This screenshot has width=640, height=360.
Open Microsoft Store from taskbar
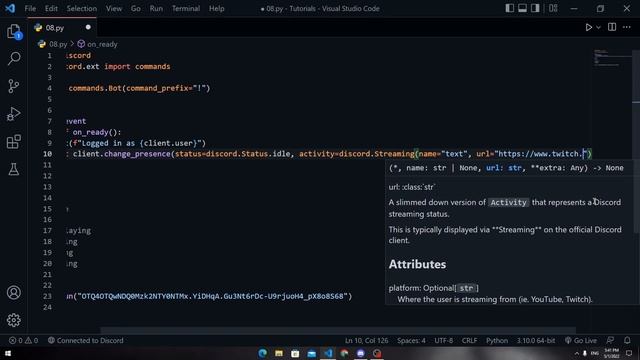[295, 353]
